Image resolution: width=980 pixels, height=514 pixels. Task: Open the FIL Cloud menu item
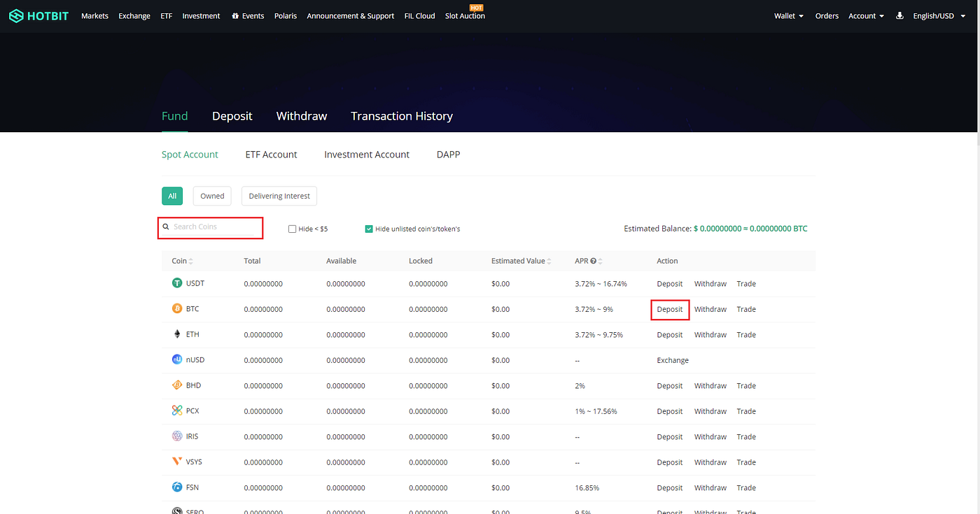420,15
